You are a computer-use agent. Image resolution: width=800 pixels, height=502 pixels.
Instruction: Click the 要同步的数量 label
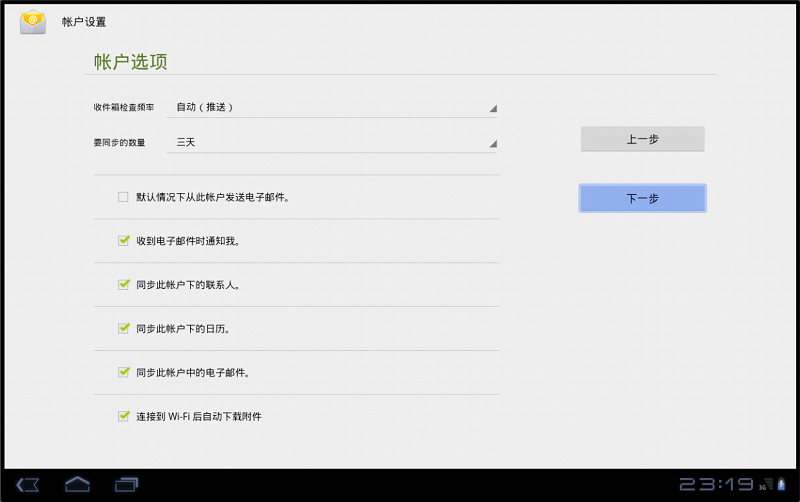point(119,143)
